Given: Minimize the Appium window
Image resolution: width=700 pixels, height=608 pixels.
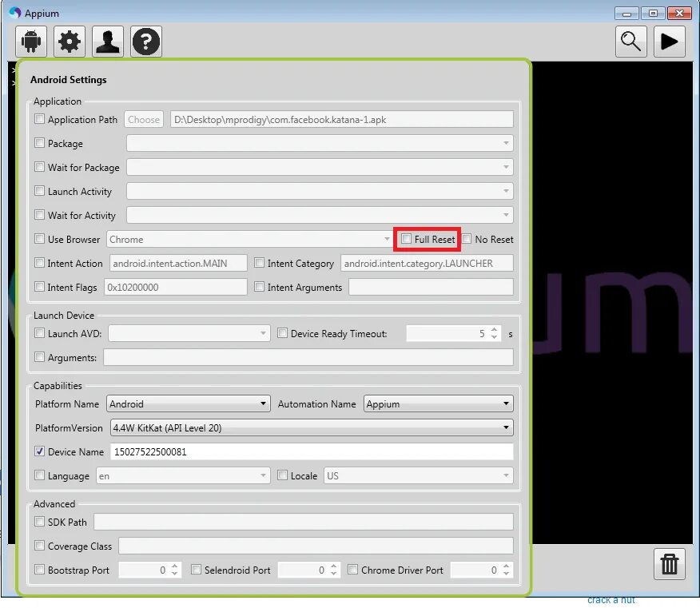Looking at the screenshot, I should click(x=626, y=14).
